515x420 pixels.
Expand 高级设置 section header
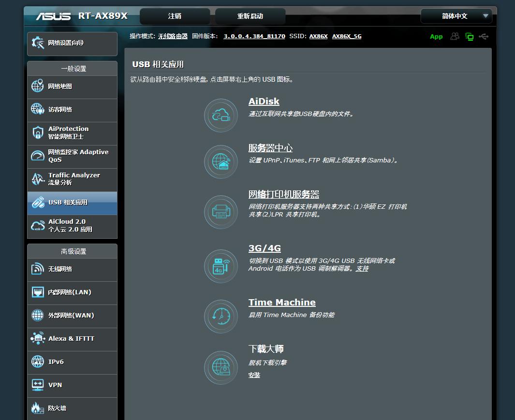tap(72, 251)
